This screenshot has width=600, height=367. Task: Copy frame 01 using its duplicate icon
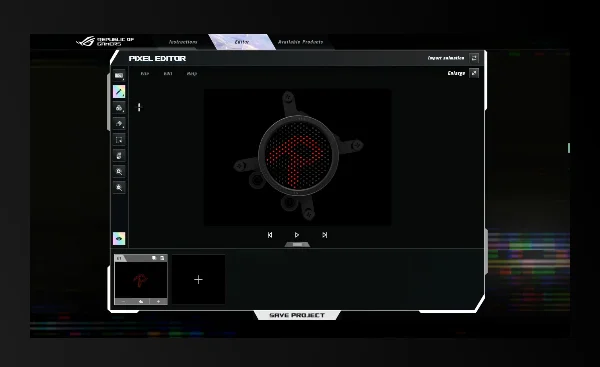(x=154, y=258)
